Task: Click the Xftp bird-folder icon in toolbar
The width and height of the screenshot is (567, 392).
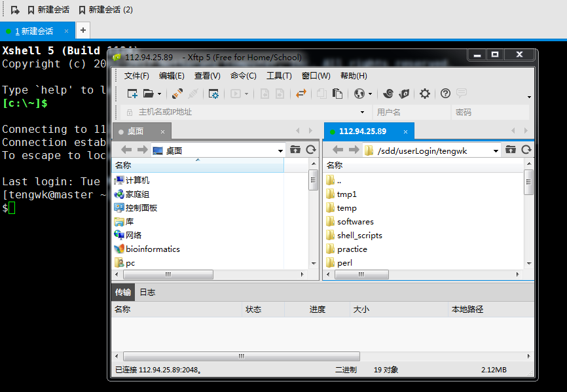Action: [x=404, y=94]
